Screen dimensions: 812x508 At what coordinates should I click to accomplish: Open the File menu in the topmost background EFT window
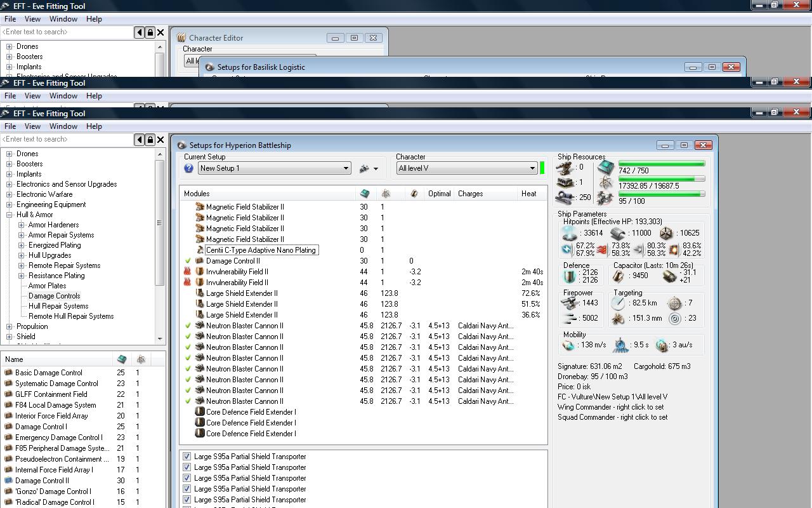[10, 19]
